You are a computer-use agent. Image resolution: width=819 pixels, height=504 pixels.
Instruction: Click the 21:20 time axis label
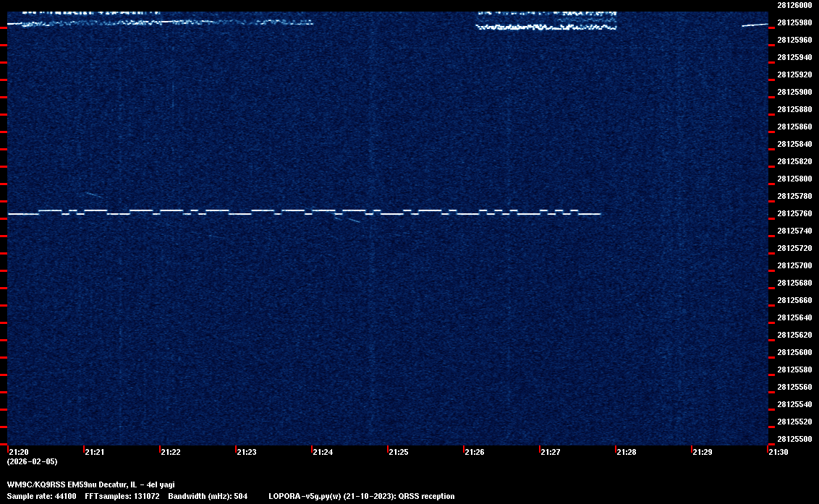pyautogui.click(x=18, y=452)
